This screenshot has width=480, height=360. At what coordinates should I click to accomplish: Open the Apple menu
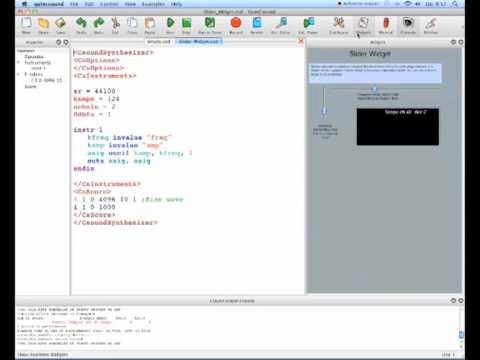click(24, 4)
